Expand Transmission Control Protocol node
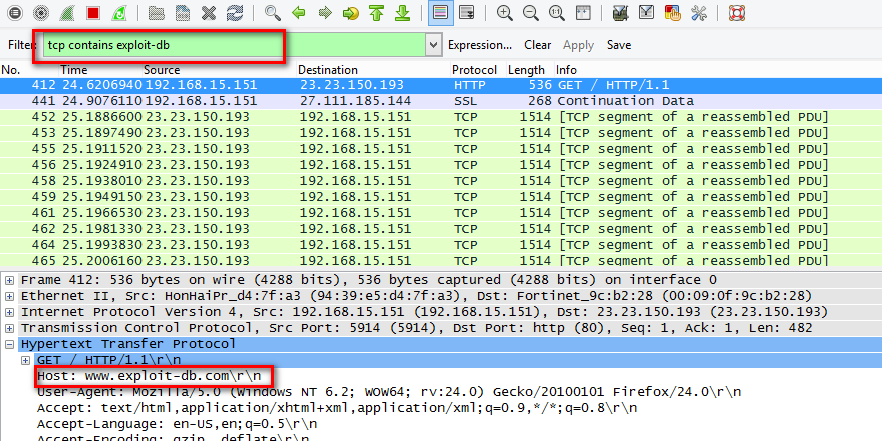Screen dimensions: 882x441 [x=10, y=328]
